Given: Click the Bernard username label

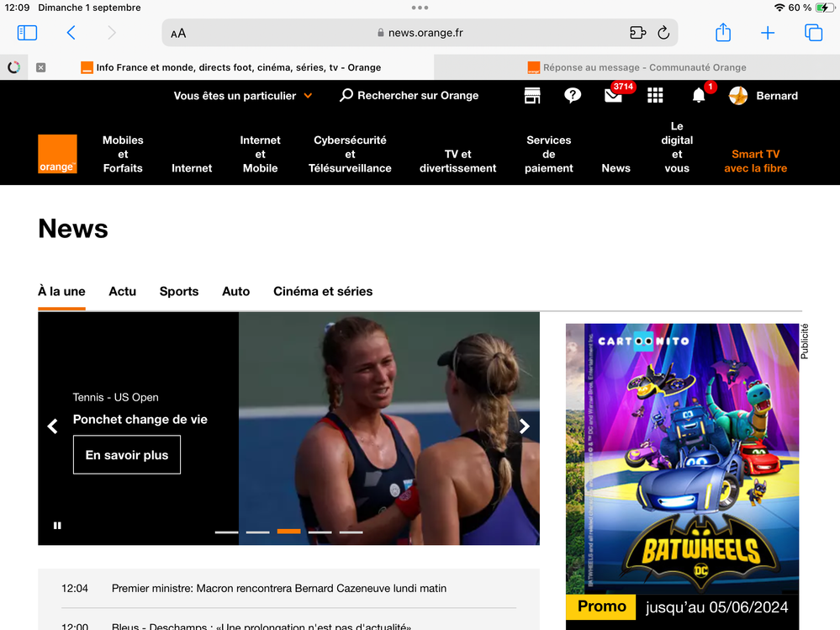Looking at the screenshot, I should tap(777, 96).
